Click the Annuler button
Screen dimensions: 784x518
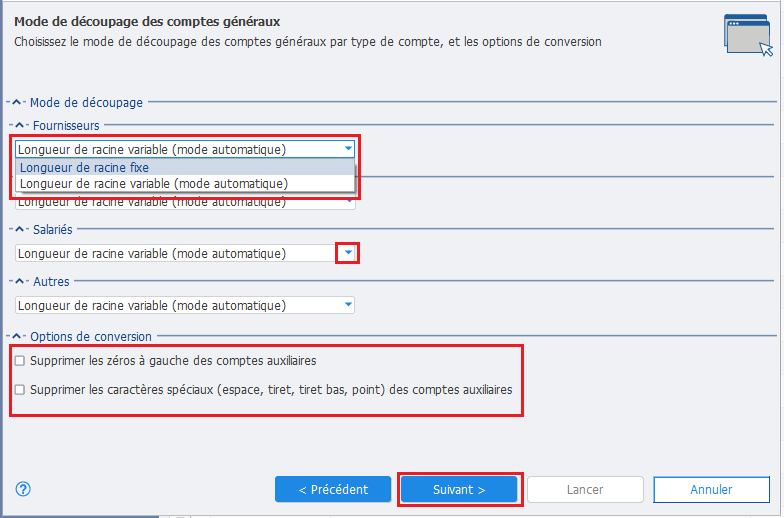pos(711,489)
